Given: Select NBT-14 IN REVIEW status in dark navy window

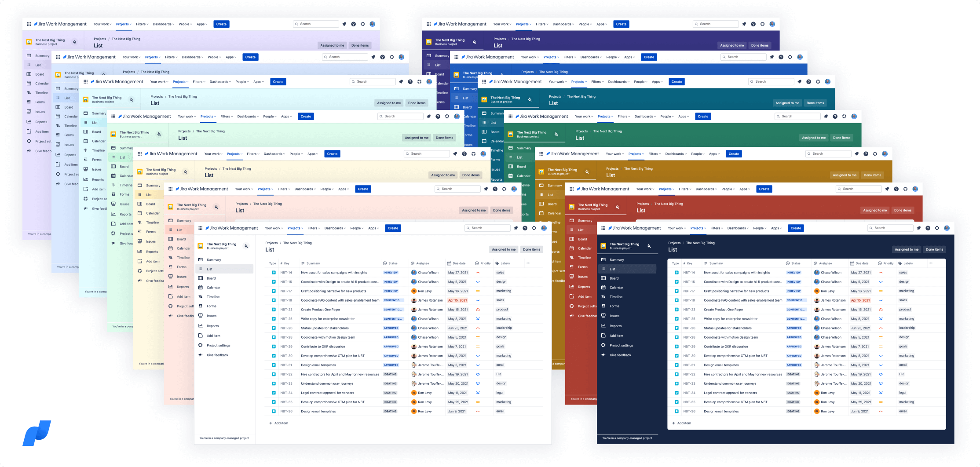Looking at the screenshot, I should click(x=794, y=273).
